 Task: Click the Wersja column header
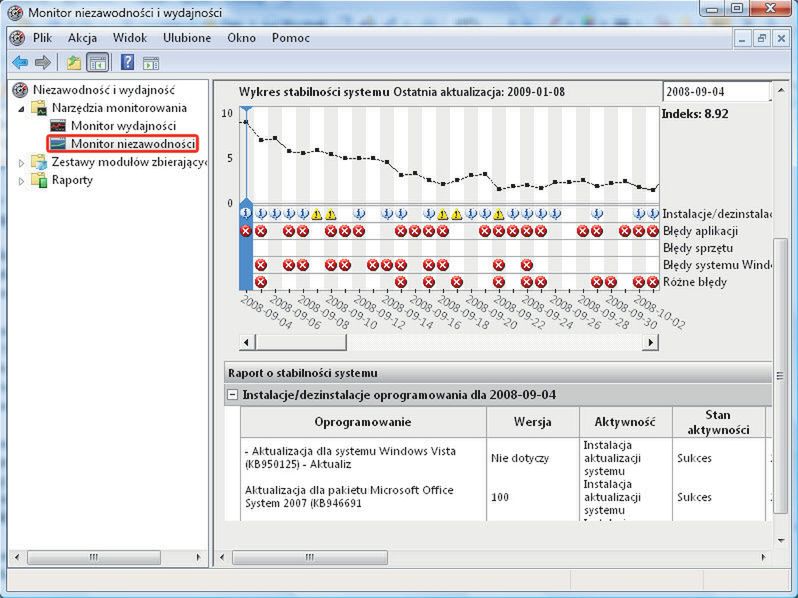(533, 422)
